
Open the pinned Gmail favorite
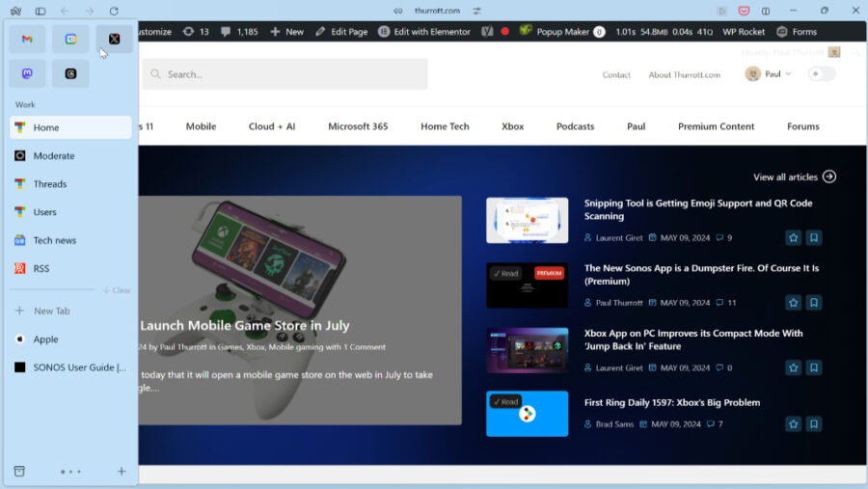(x=27, y=40)
